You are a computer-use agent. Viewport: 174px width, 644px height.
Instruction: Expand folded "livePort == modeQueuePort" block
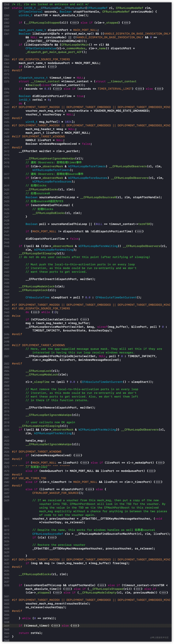click(x=151, y=471)
